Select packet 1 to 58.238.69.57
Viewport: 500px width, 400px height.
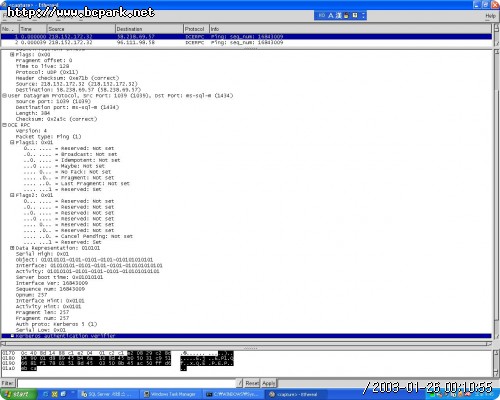coord(246,37)
